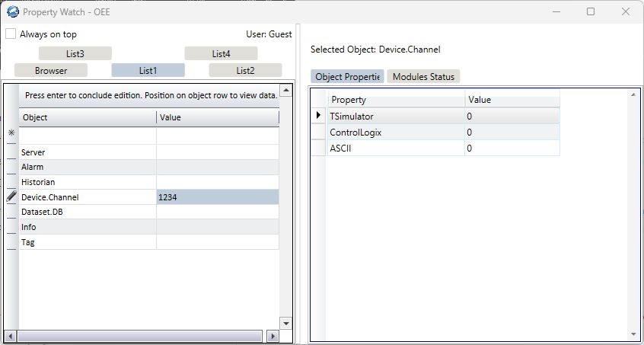644x345 pixels.
Task: Click the scroll-down arrow of the object list
Action: (x=286, y=323)
